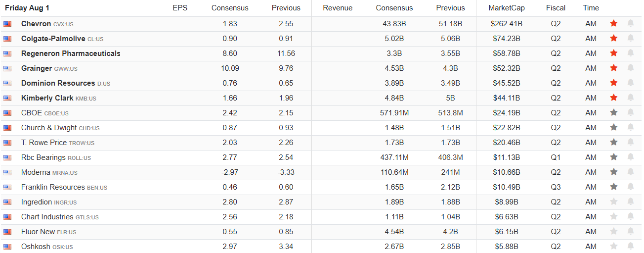
Task: Open Rbc Bearings link
Action: (43, 157)
